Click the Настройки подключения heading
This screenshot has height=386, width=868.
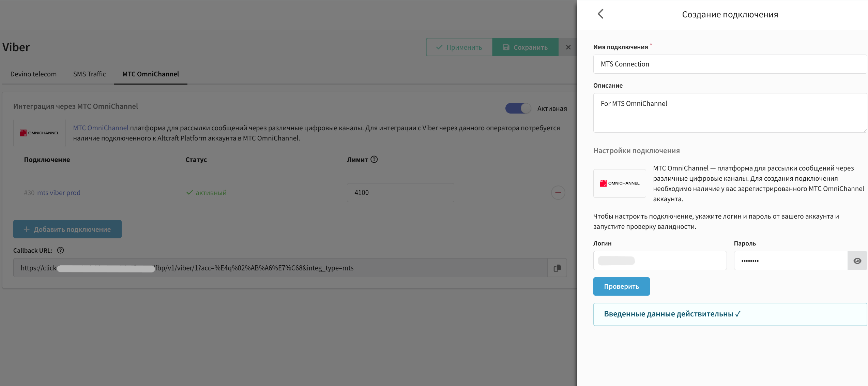[636, 151]
